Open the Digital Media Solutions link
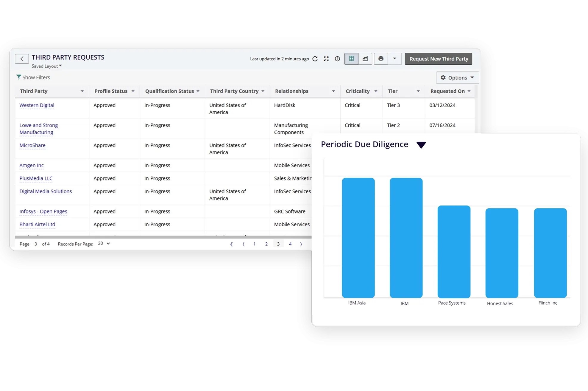 [46, 191]
